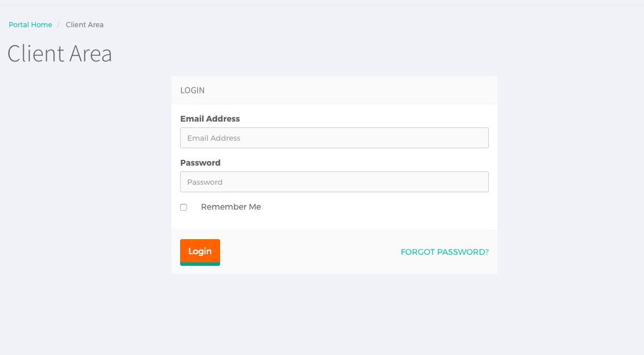Click the breadcrumb slash separator
The height and width of the screenshot is (355, 644).
pyautogui.click(x=58, y=25)
